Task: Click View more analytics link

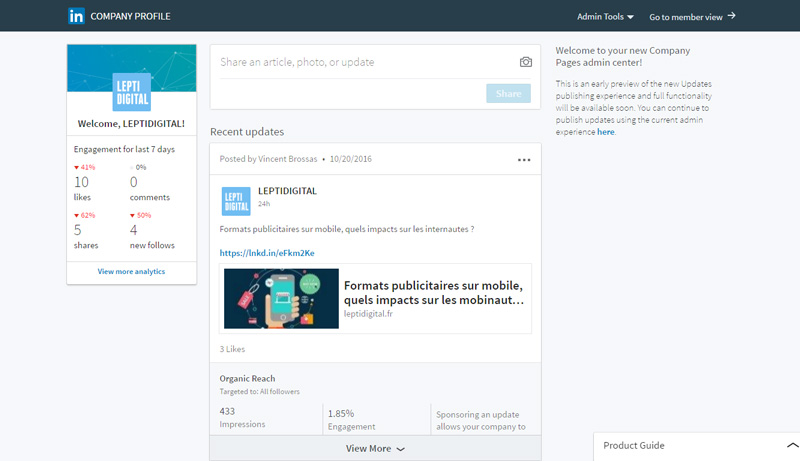Action: tap(131, 271)
